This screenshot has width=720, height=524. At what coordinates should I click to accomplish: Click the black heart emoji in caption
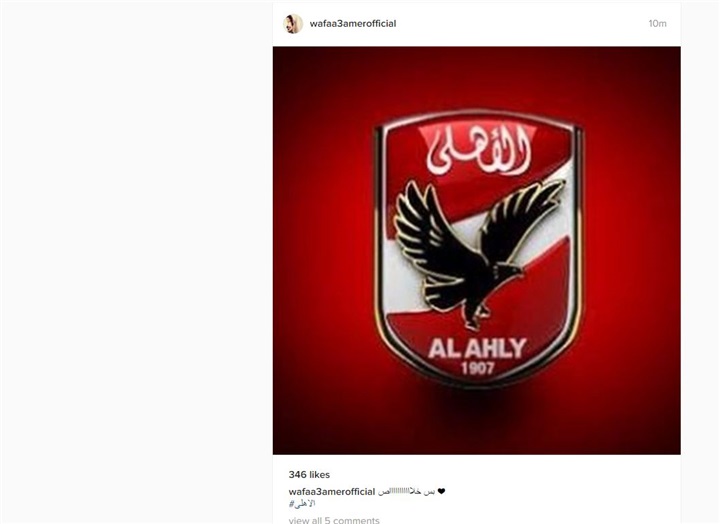pos(441,491)
